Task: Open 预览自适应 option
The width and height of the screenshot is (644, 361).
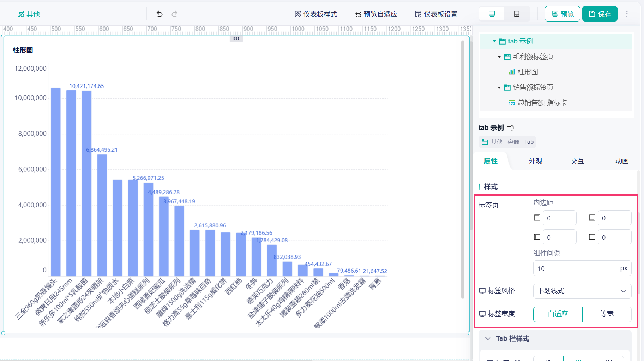Action: [x=376, y=14]
